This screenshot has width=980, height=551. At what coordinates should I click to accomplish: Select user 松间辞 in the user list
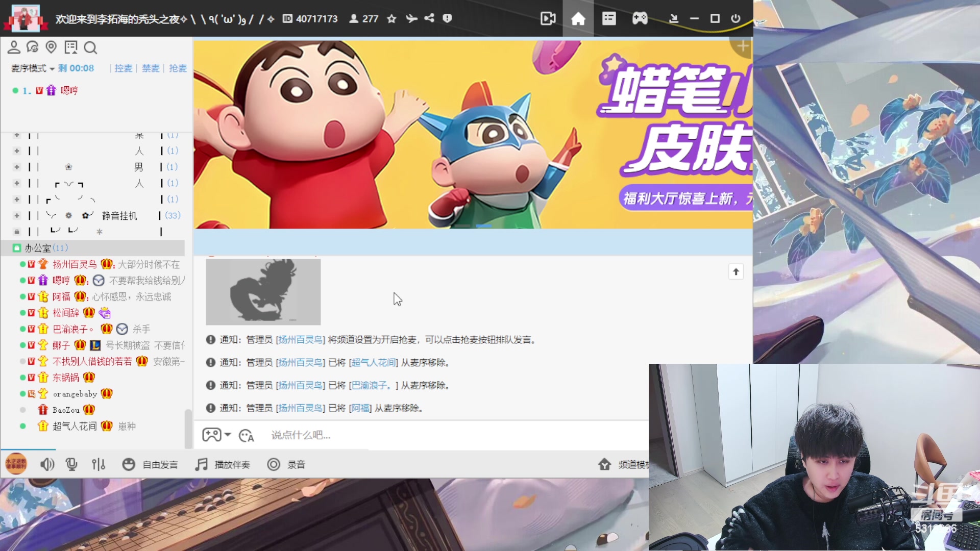coord(66,313)
